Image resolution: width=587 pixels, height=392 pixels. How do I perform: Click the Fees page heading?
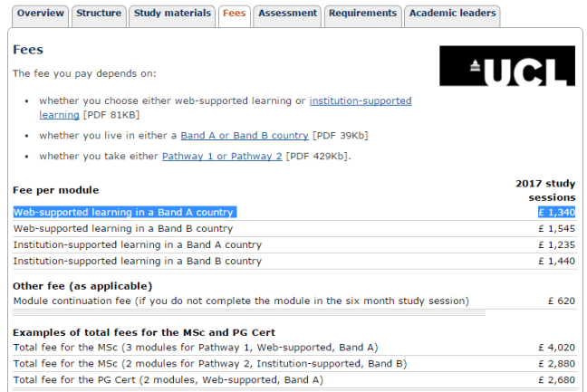coord(28,50)
